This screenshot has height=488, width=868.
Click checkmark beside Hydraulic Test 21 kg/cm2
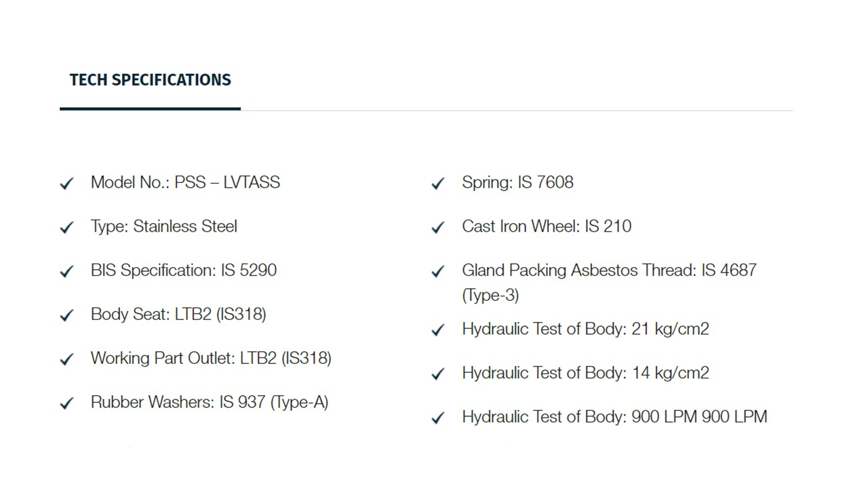438,330
